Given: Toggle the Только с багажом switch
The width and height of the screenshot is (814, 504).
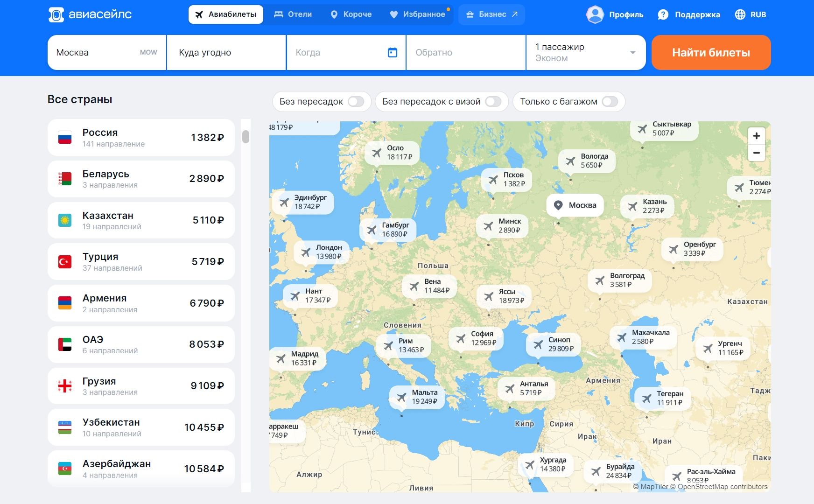Looking at the screenshot, I should coord(610,102).
